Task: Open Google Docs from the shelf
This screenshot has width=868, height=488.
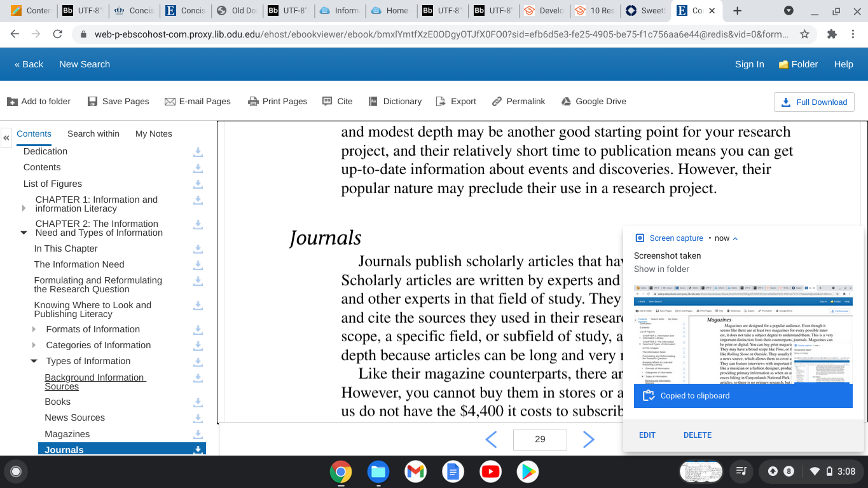Action: click(453, 471)
